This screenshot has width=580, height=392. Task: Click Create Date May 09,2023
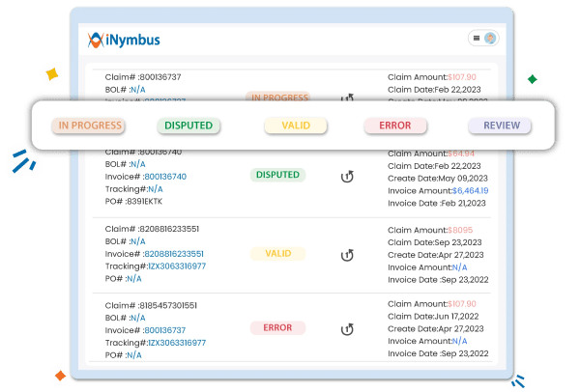click(x=438, y=179)
